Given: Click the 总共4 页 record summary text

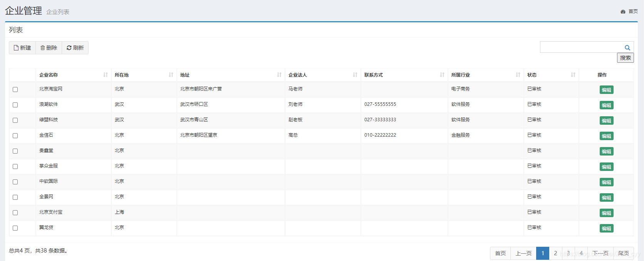Looking at the screenshot, I should (38, 251).
